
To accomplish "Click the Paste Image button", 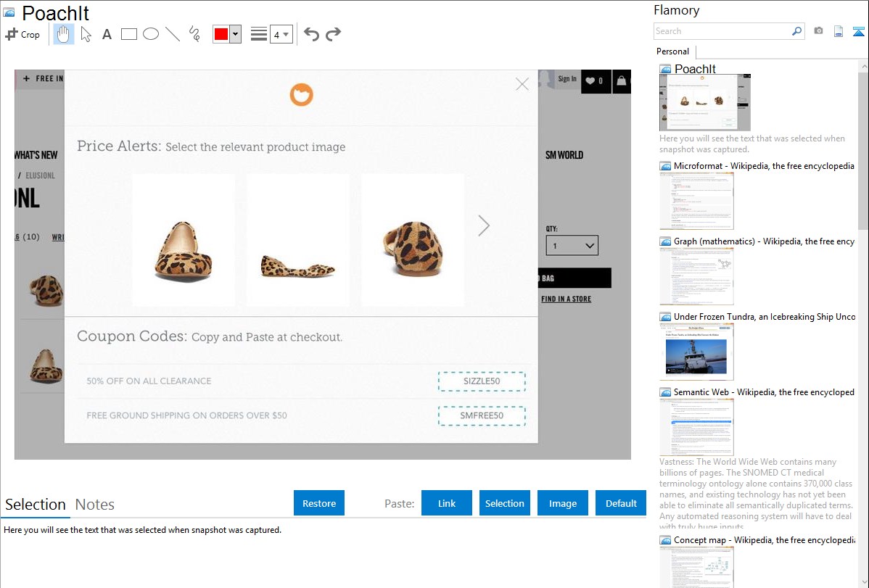I will pos(562,503).
